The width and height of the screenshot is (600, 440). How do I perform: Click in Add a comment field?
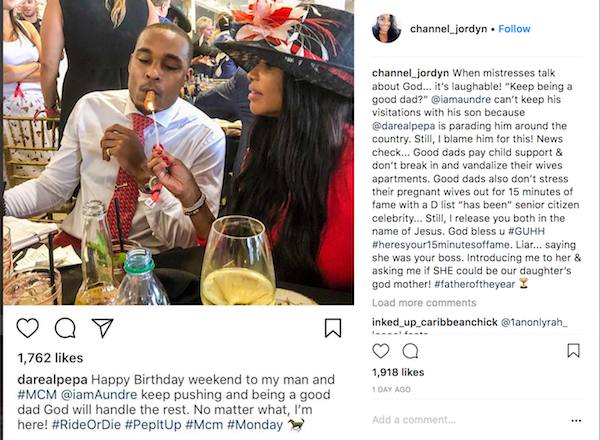click(469, 420)
